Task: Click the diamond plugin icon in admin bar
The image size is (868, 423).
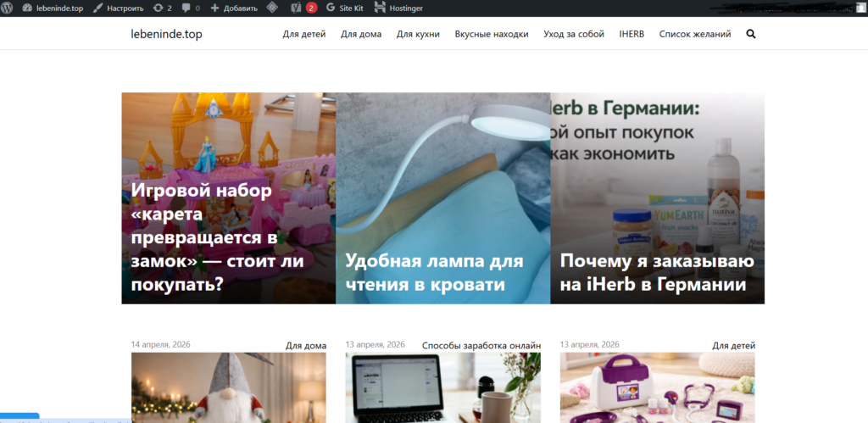Action: tap(272, 8)
